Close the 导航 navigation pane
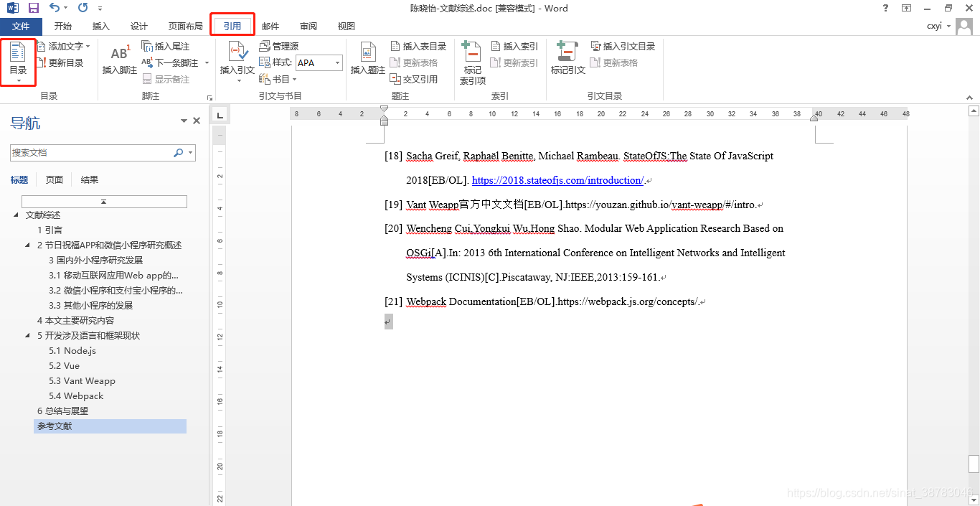 click(x=197, y=121)
